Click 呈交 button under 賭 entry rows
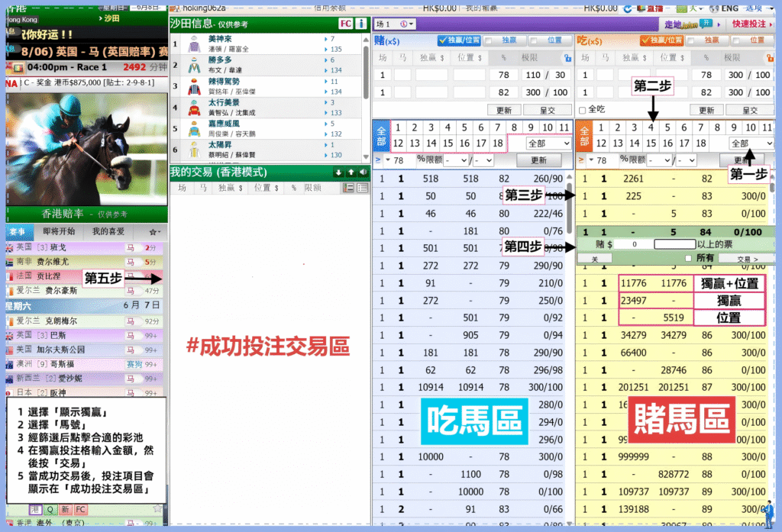Viewport: 782px width, 532px height. [547, 110]
